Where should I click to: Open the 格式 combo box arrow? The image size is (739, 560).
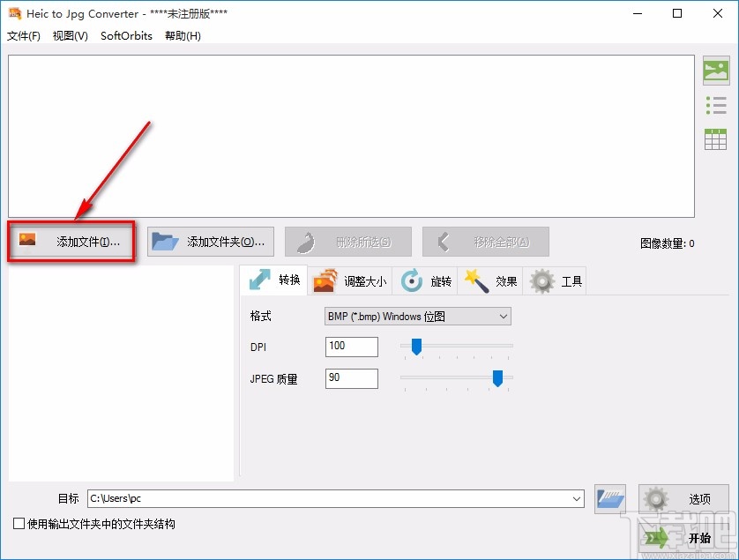point(504,316)
